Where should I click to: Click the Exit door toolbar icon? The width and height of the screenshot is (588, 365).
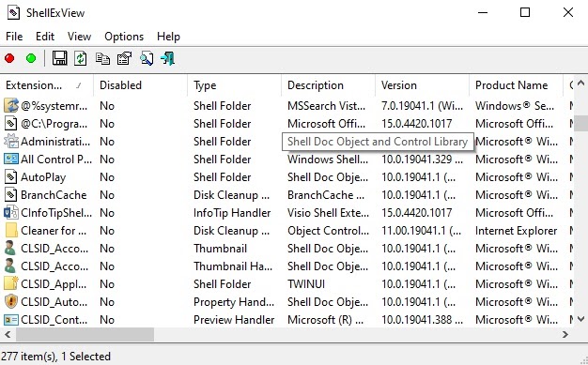point(167,58)
